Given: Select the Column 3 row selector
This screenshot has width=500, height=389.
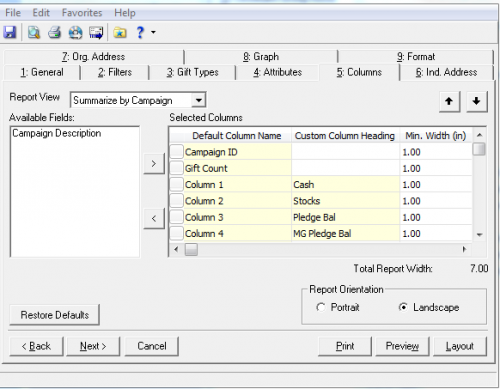Looking at the screenshot, I should click(x=177, y=217).
